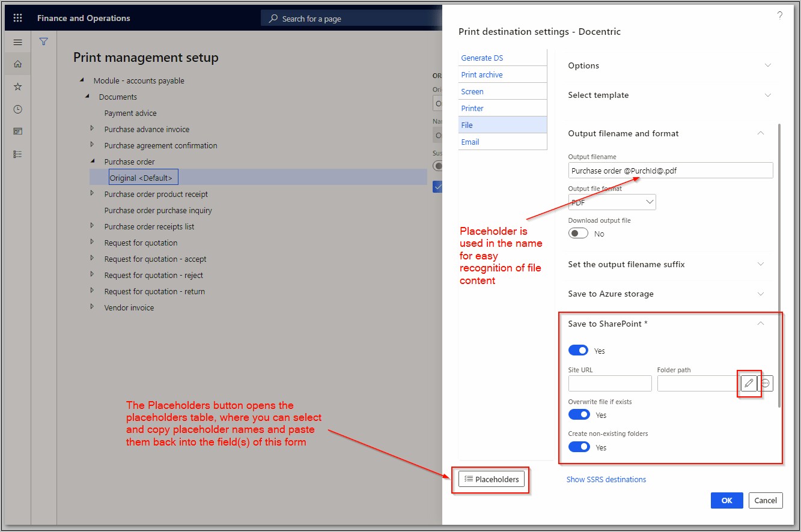Open the app launcher waffle icon
The image size is (801, 532).
(17, 19)
